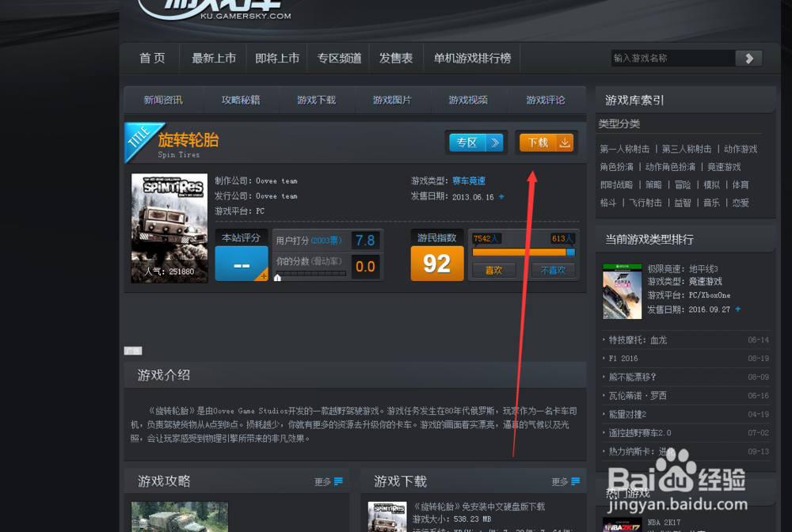Select the 动作游戏 category
Viewport: 792px width, 532px height.
click(x=741, y=149)
